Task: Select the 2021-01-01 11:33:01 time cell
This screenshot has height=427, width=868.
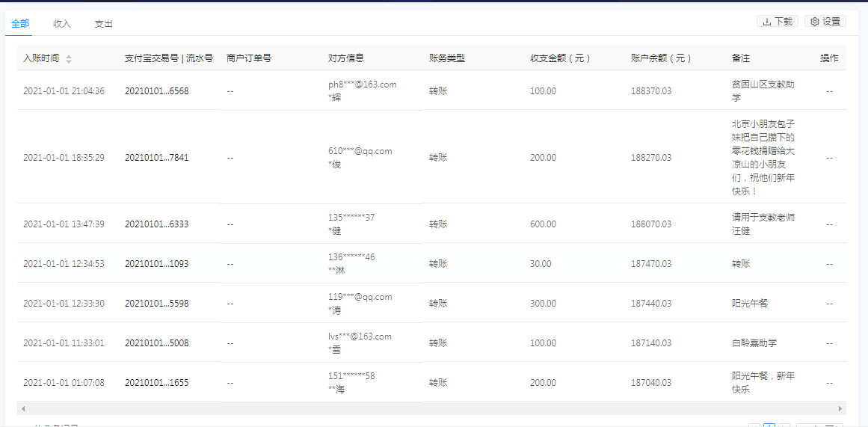Action: tap(64, 342)
